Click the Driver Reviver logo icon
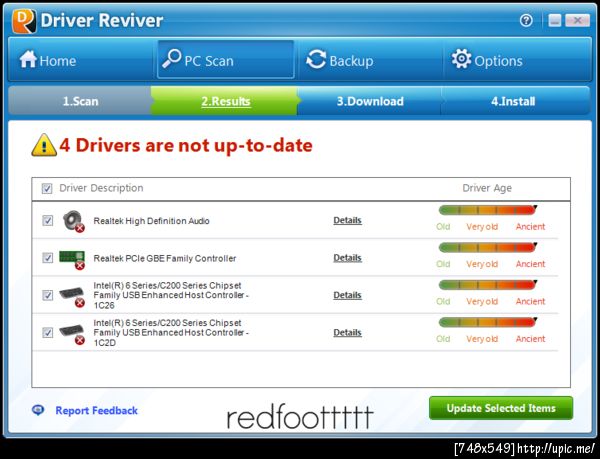Viewport: 600px width, 459px height. click(x=24, y=21)
